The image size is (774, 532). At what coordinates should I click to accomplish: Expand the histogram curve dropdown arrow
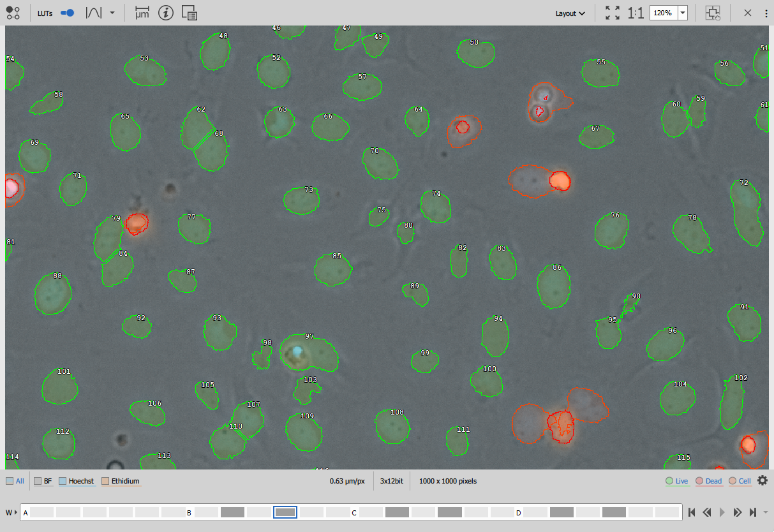click(112, 13)
